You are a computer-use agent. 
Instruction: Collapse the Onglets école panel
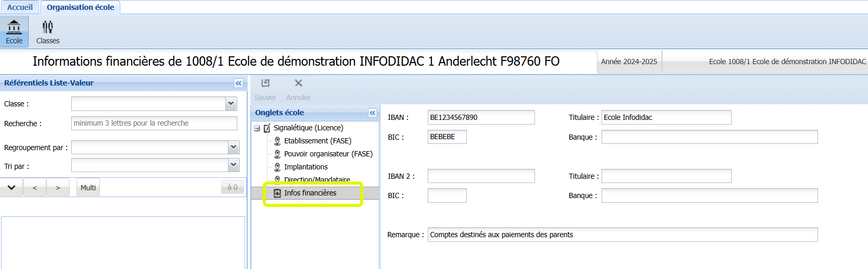point(373,113)
